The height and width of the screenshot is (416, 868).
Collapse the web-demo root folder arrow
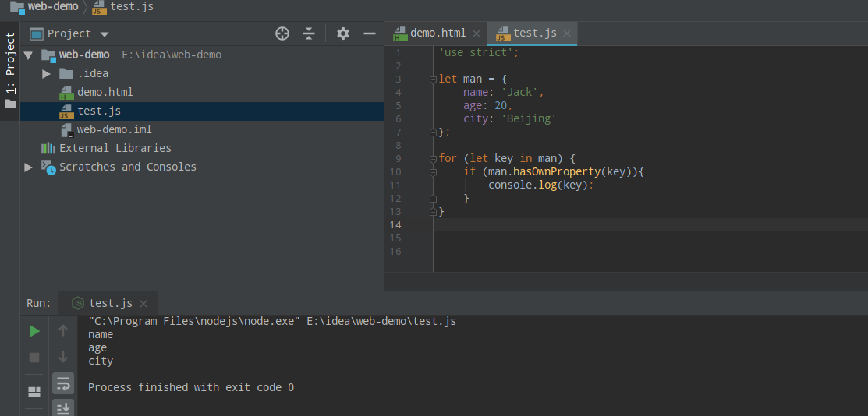coord(28,55)
